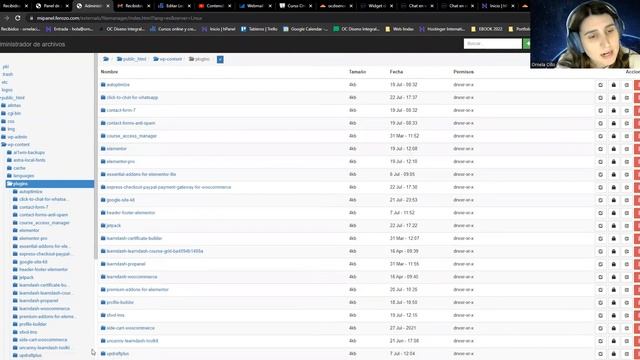Click the folder icon next to elementor in the file list
Image resolution: width=640 pixels, height=360 pixels.
pyautogui.click(x=103, y=149)
